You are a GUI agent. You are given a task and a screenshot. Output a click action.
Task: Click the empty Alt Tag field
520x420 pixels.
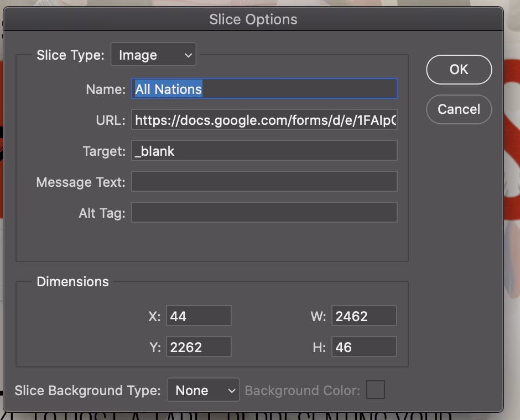coord(264,212)
